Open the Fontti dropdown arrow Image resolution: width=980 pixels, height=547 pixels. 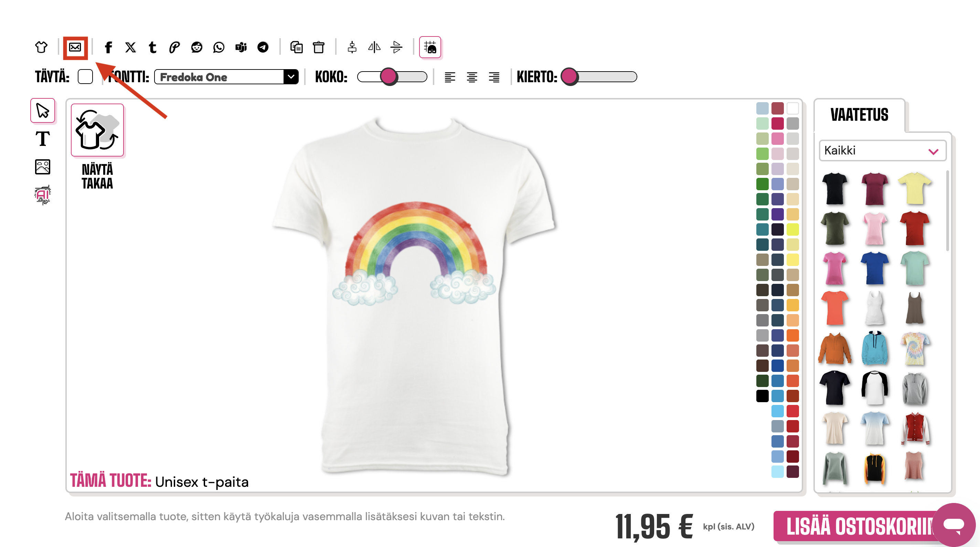291,77
